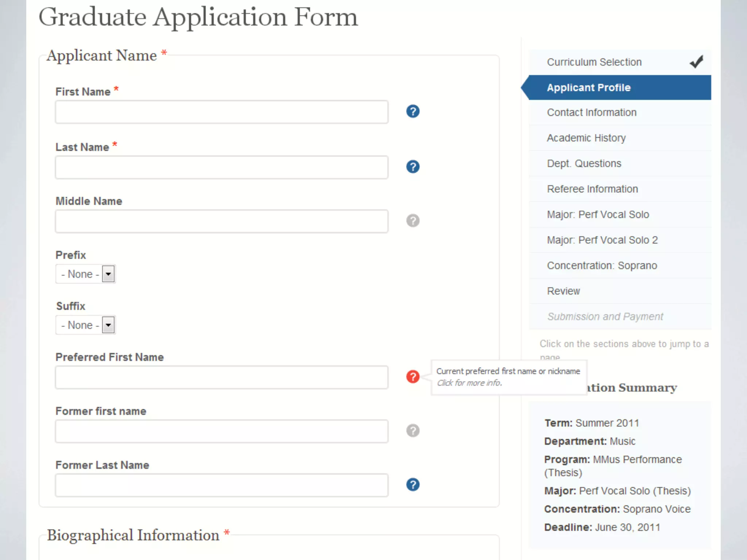Click gray help icon beside Middle Name
This screenshot has height=560, width=747.
click(x=413, y=221)
